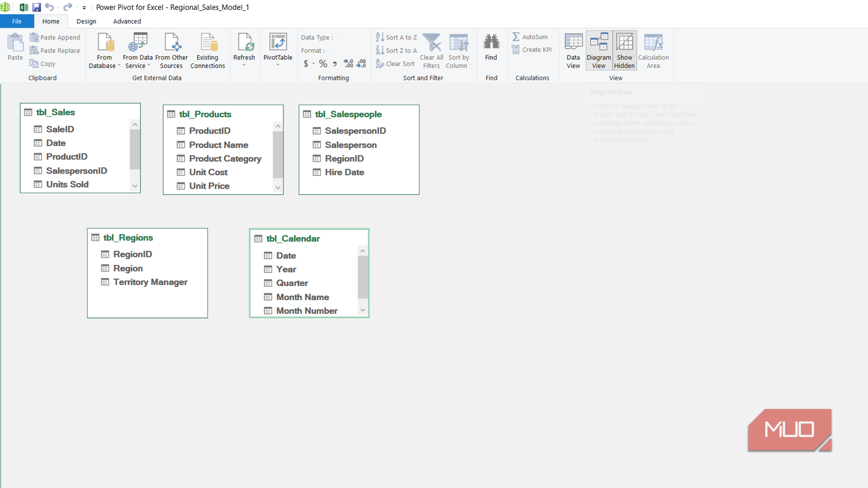
Task: Open From Database import menu
Action: tap(104, 51)
